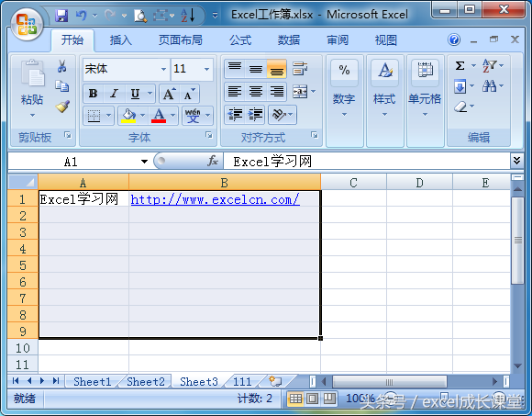Switch to the 插入 ribbon tab
This screenshot has height=416, width=532.
tap(120, 40)
